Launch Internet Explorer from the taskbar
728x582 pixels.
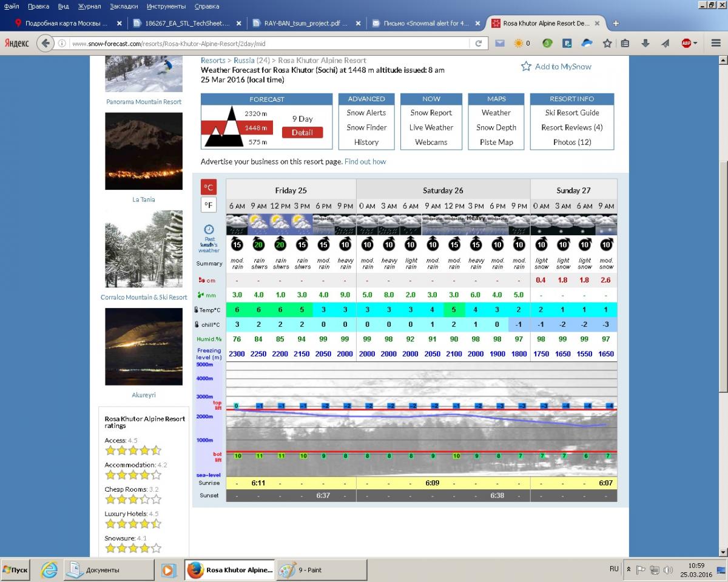49,570
